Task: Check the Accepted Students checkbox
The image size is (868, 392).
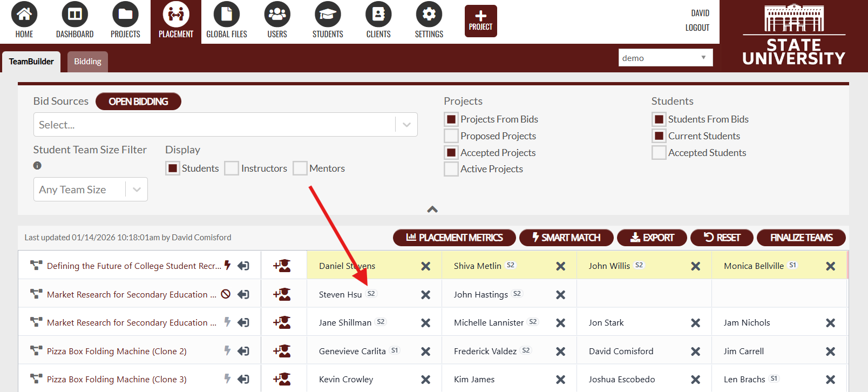Action: 659,153
